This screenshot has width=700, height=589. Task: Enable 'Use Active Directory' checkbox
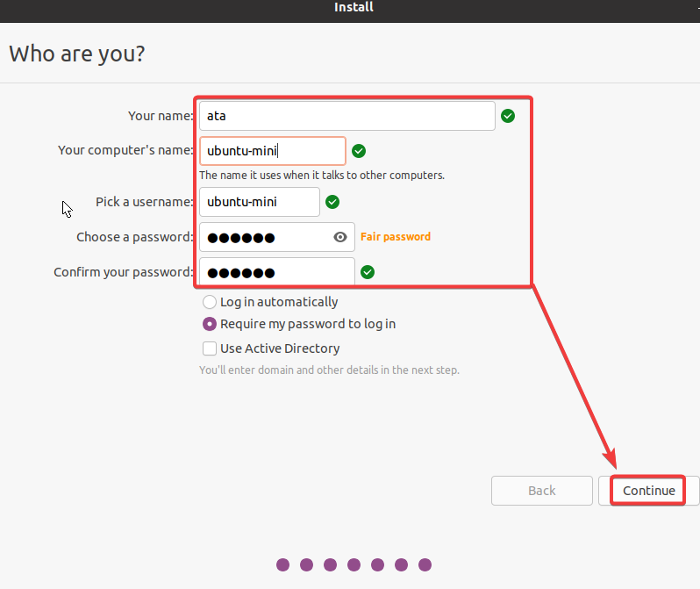click(x=271, y=348)
